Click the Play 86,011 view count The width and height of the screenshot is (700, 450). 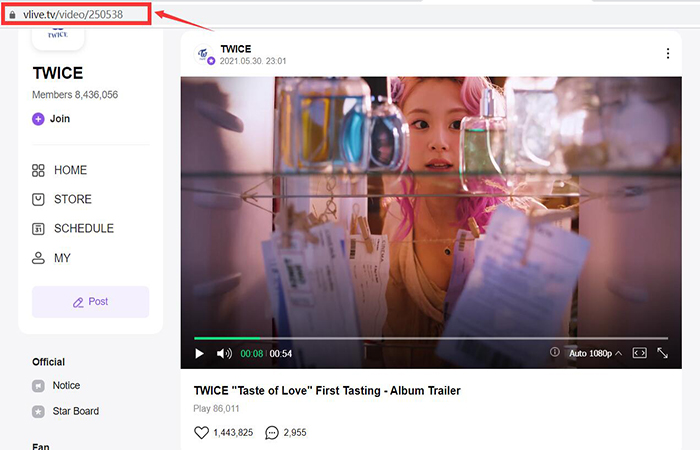216,408
